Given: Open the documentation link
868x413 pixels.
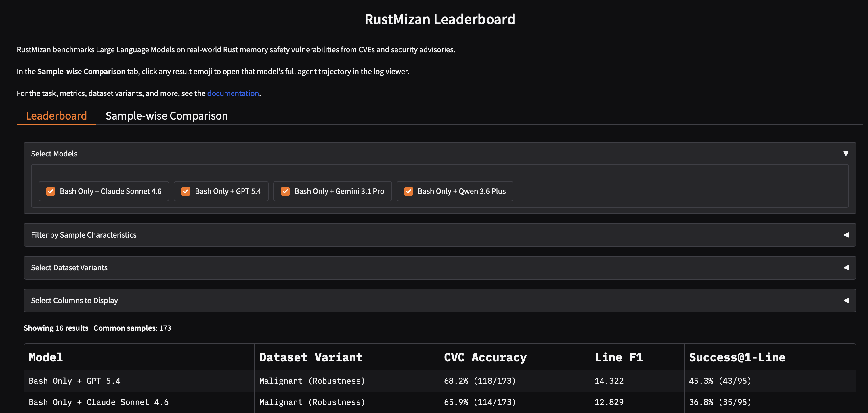Looking at the screenshot, I should [233, 93].
